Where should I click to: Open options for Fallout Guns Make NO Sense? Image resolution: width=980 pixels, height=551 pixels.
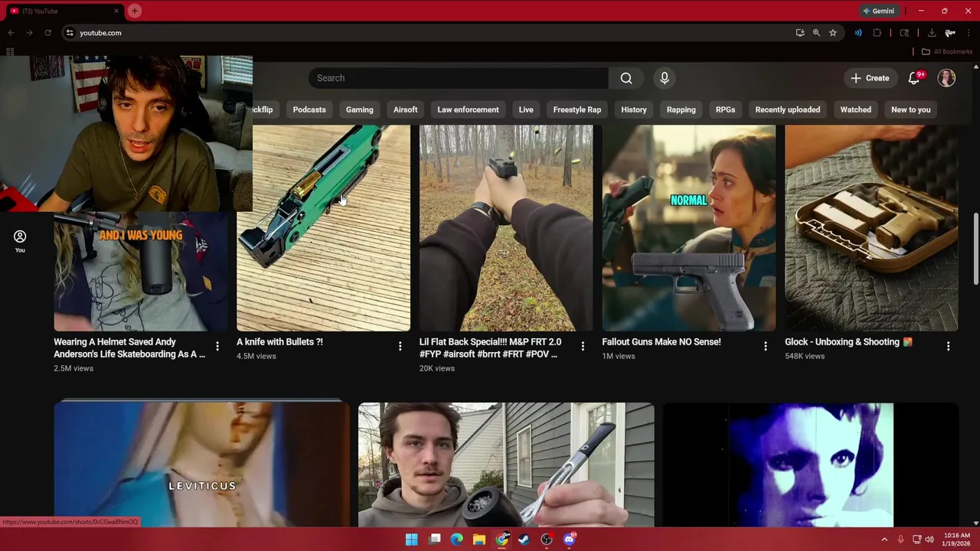coord(766,346)
